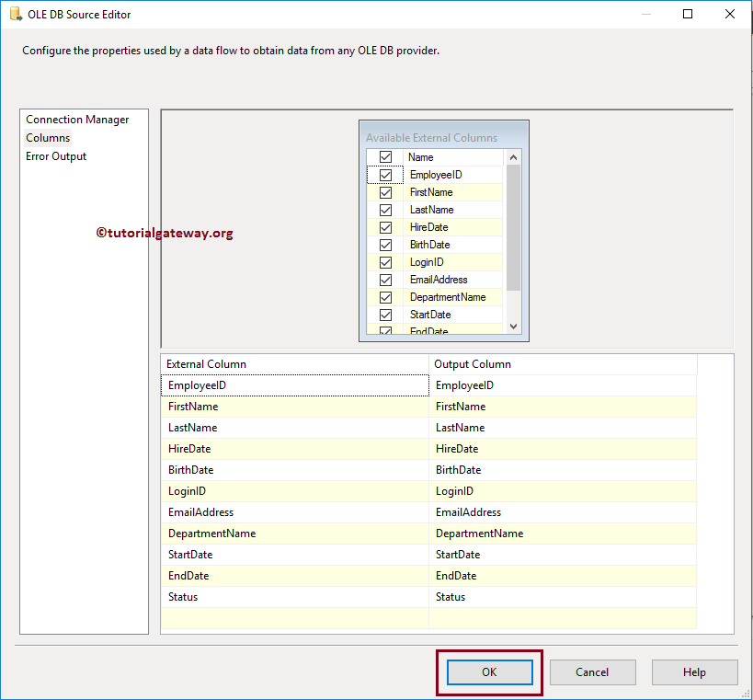Toggle the Name header checkbox to deselect all columns

pos(384,156)
